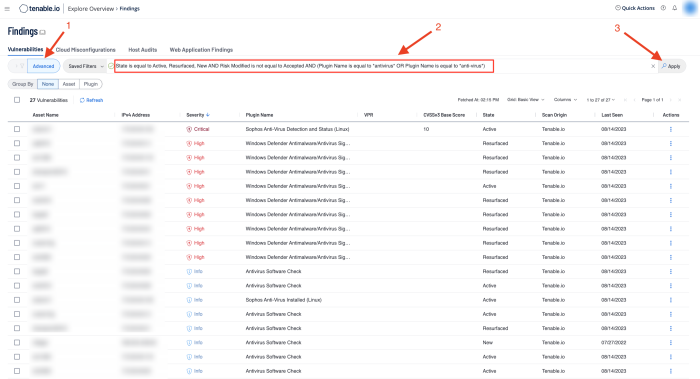Sort by Plugin Name column header
This screenshot has height=379, width=700.
259,115
